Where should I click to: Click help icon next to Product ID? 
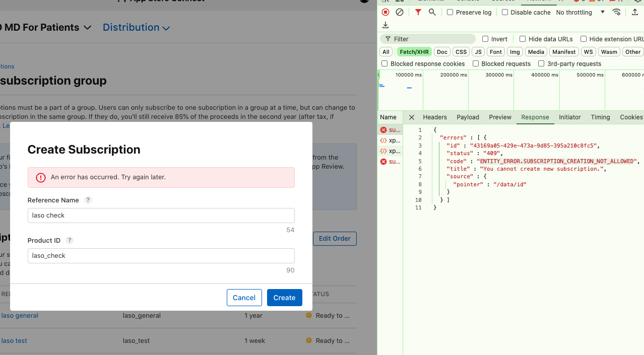coord(70,240)
